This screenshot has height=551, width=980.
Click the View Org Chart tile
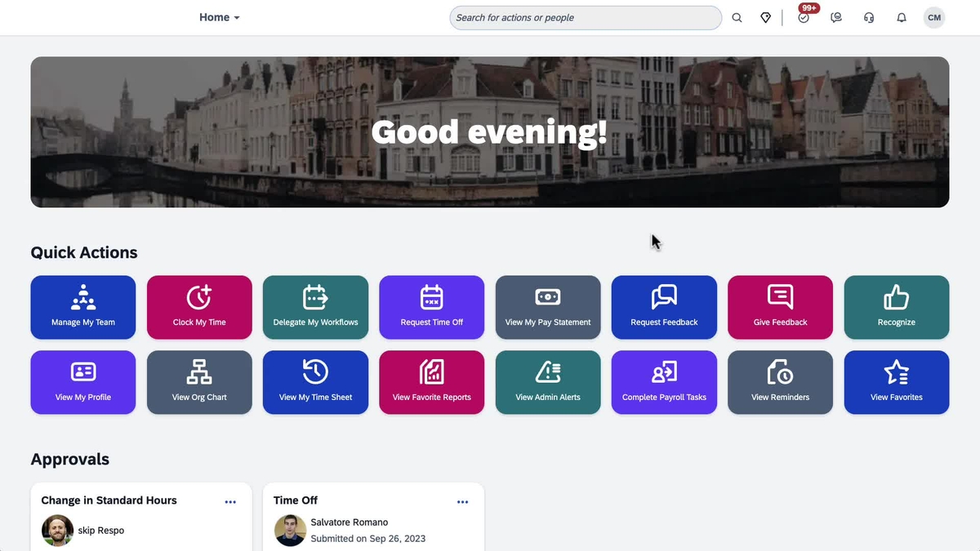coord(199,382)
